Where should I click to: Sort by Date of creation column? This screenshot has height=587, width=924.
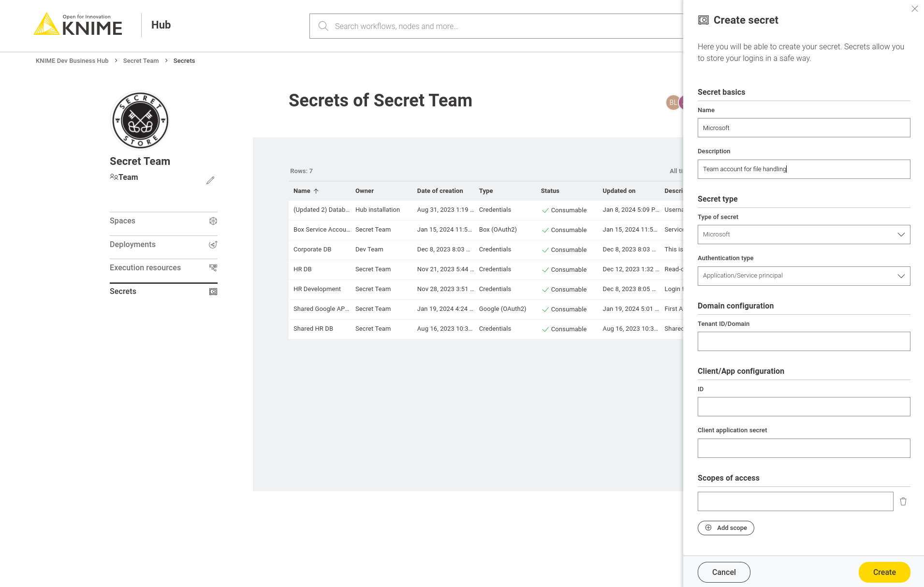[x=440, y=191]
